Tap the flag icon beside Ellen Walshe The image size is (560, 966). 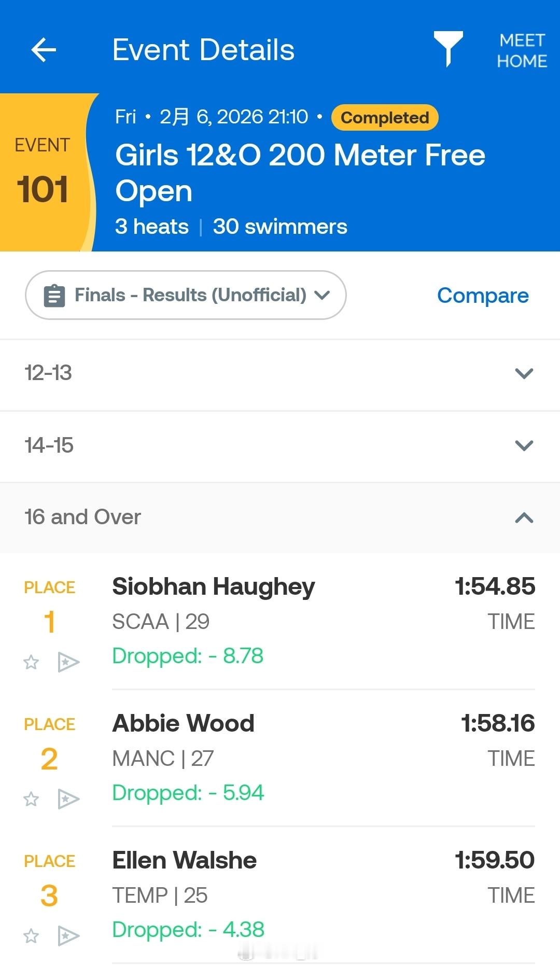pos(68,936)
